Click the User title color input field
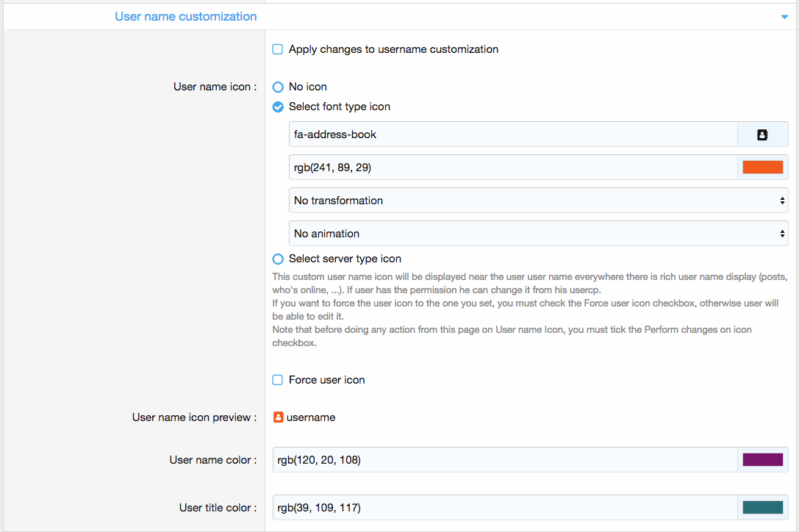799x532 pixels. (x=504, y=508)
